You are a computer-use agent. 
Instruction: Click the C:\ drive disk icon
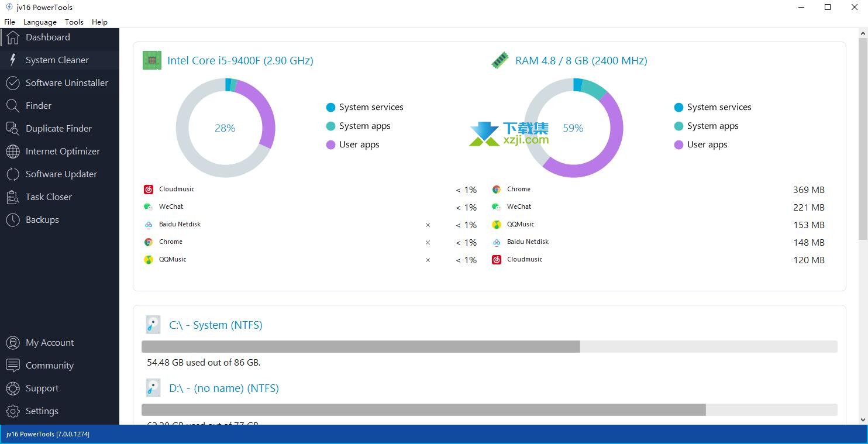[153, 325]
